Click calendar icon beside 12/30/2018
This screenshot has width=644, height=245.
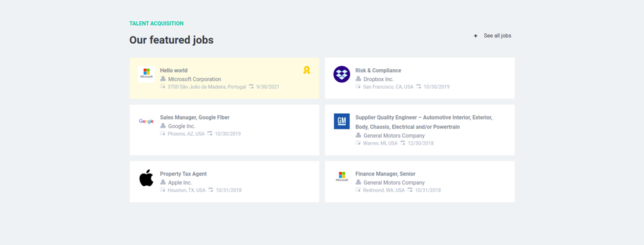pos(403,143)
